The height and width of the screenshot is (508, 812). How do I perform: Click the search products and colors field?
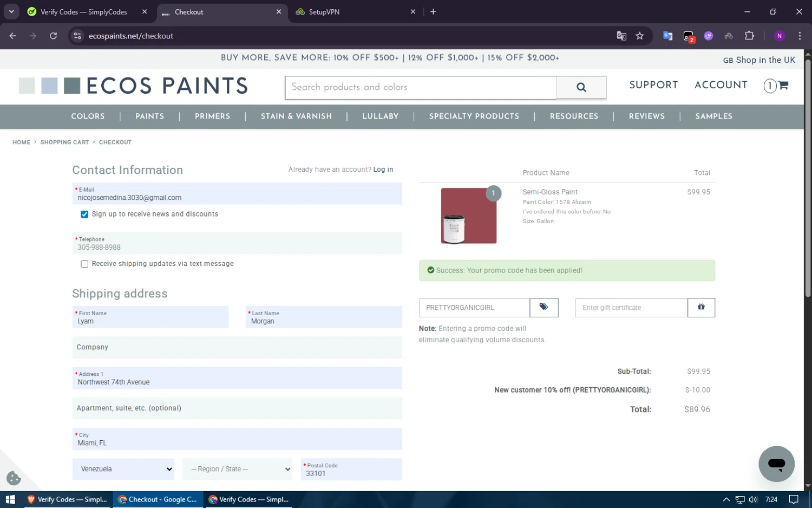(421, 87)
